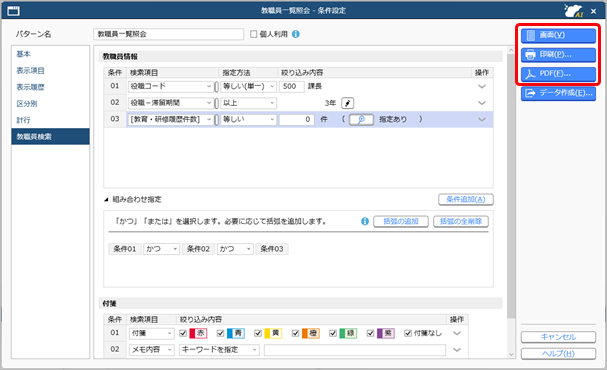Viewport: 607px width, 370px height.
Task: Open the 役職－滞留期間 search item dropdown
Action: (171, 103)
